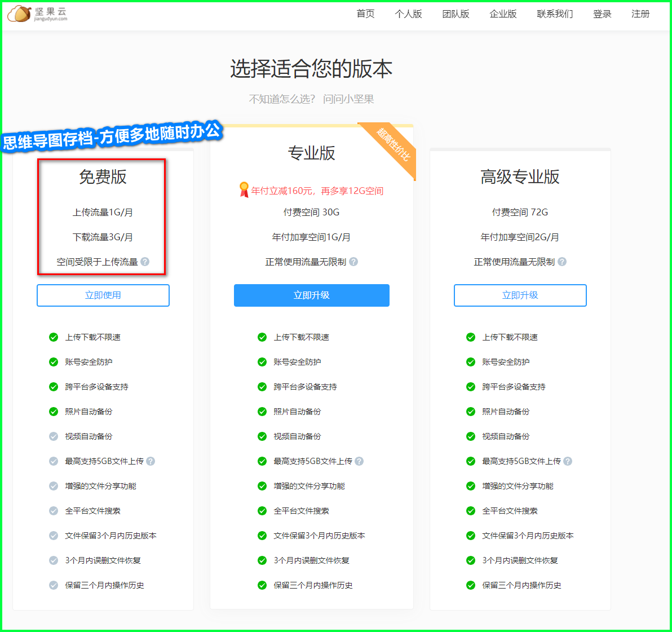The height and width of the screenshot is (632, 672).
Task: Click green check for 高级专业版 文件保留3个月内历史版本
Action: point(471,536)
